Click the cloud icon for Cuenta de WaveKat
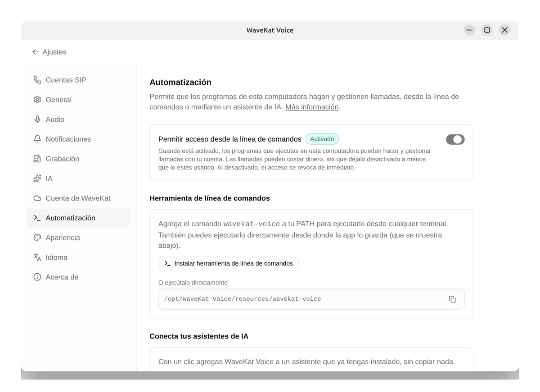 pos(37,198)
